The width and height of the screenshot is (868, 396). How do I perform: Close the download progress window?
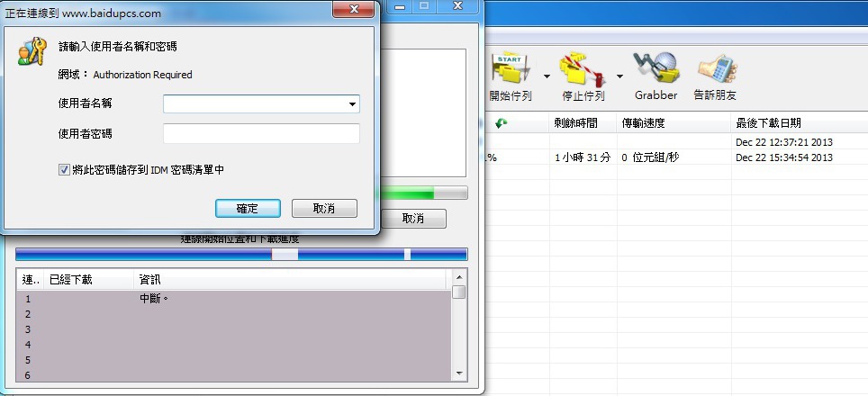point(457,6)
